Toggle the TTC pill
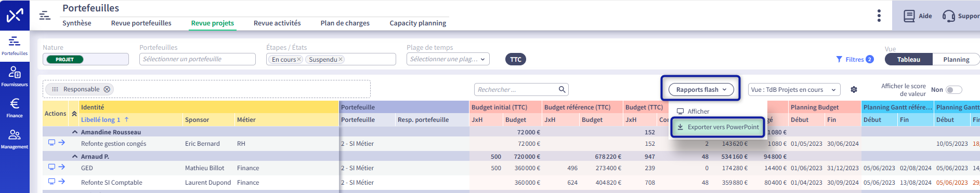This screenshot has height=193, width=980. [x=516, y=59]
